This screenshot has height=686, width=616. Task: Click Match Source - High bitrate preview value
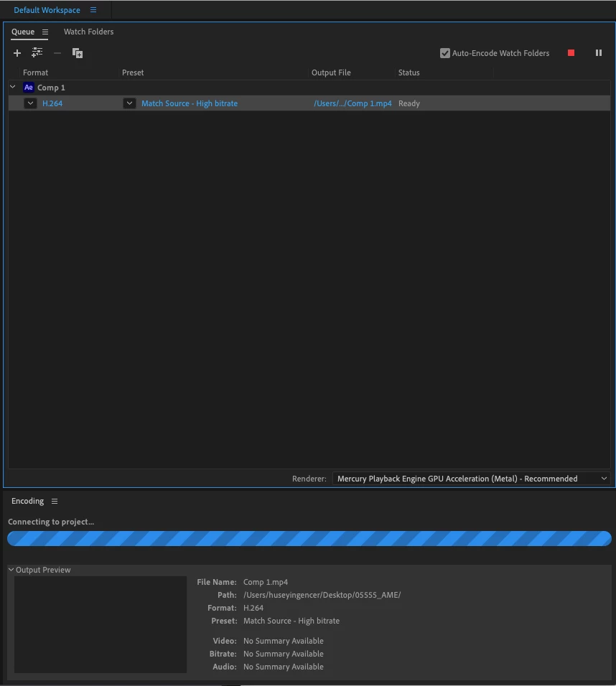[291, 621]
